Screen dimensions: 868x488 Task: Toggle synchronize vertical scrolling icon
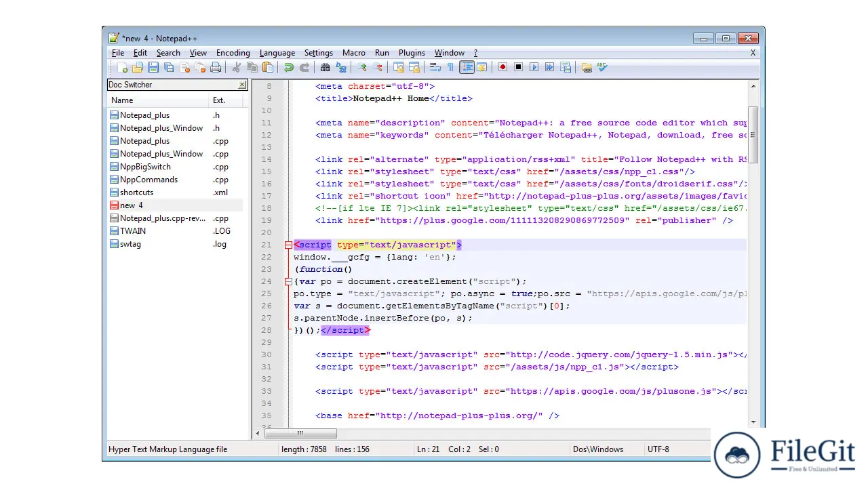point(399,67)
